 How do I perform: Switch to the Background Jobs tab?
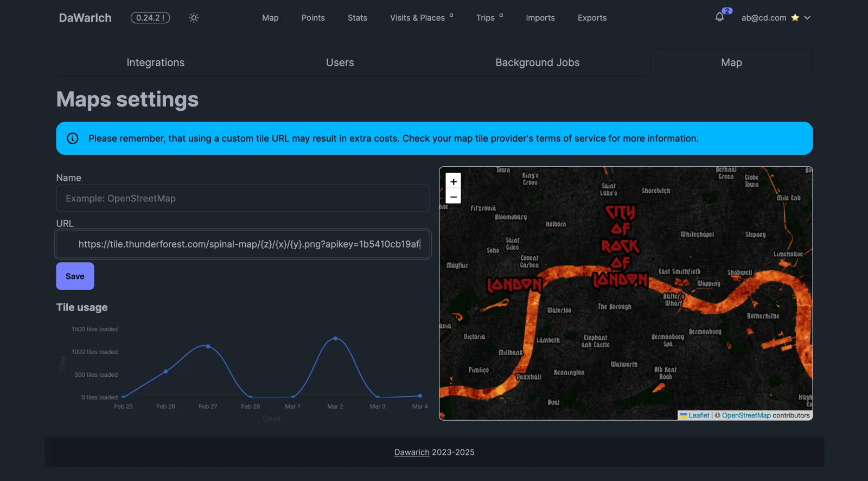pyautogui.click(x=538, y=62)
